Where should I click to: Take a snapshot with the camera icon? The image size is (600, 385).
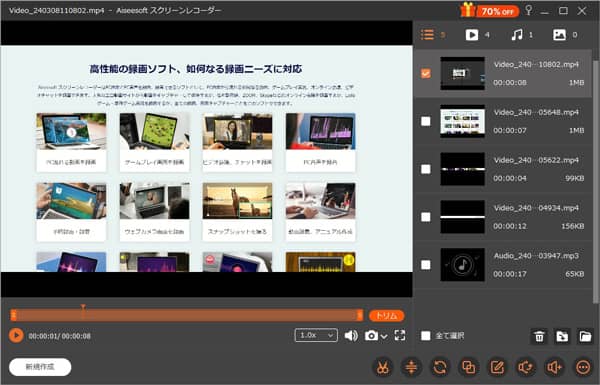(371, 336)
